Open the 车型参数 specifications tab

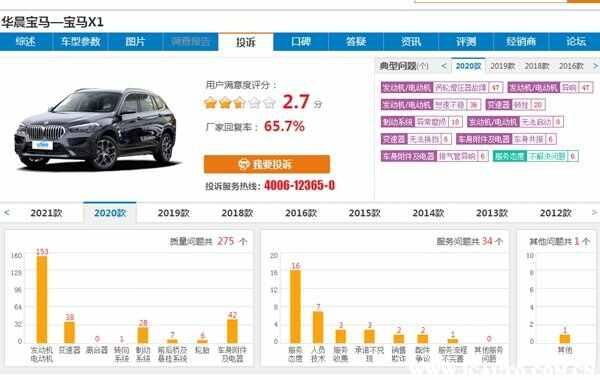click(x=80, y=42)
